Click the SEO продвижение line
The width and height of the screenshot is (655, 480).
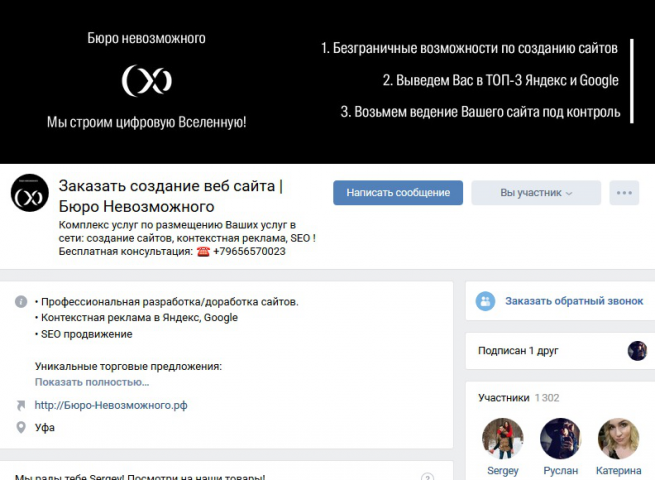(86, 334)
